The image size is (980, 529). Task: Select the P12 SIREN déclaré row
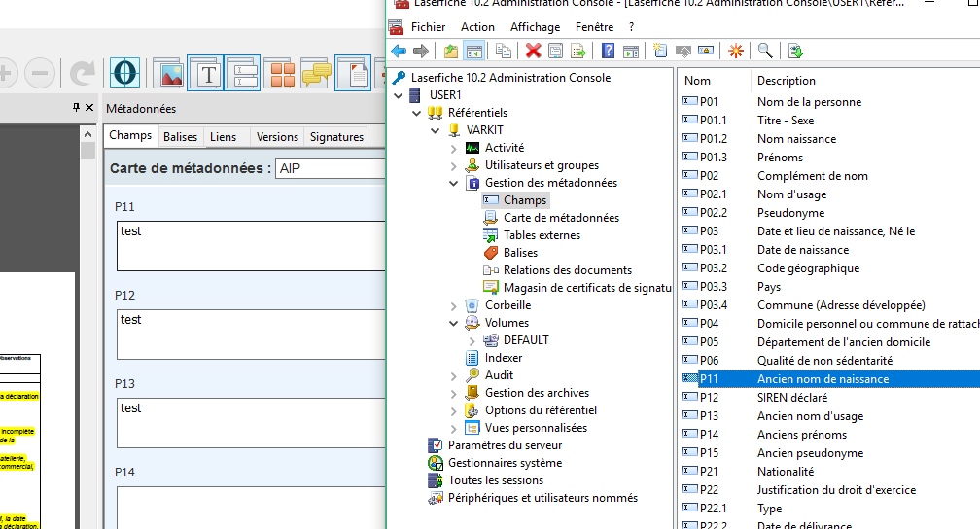(x=830, y=397)
